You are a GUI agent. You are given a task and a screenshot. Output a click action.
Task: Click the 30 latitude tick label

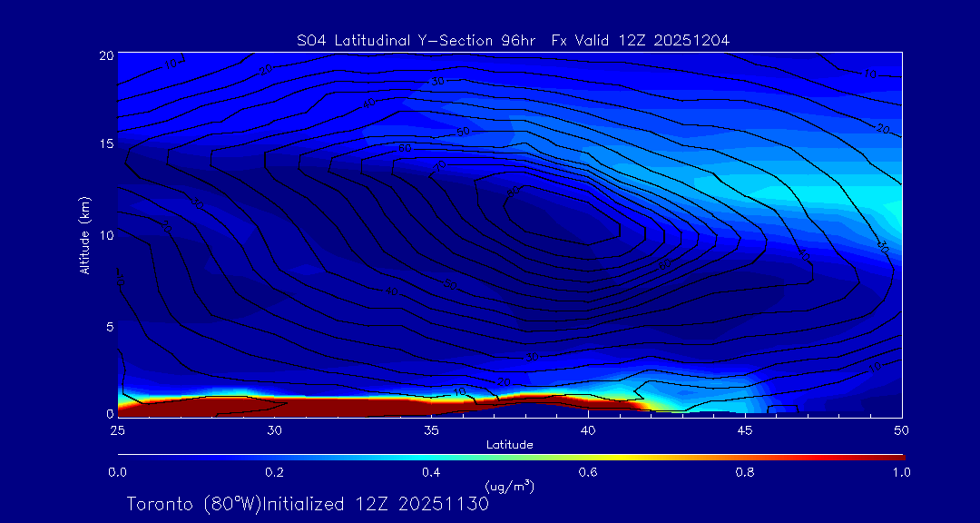(274, 429)
